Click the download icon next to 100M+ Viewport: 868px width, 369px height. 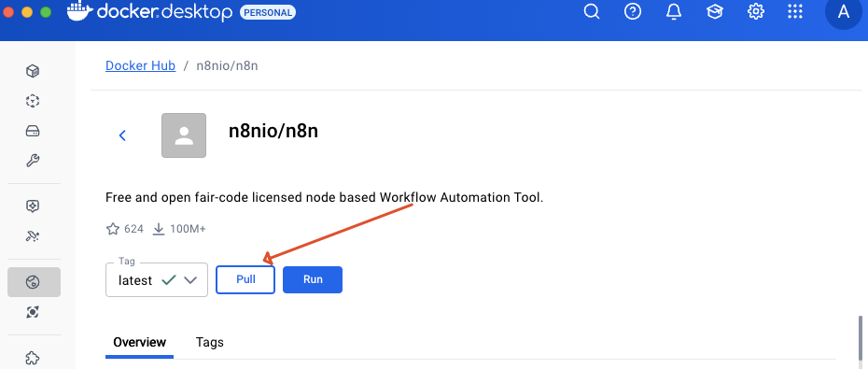click(x=159, y=229)
